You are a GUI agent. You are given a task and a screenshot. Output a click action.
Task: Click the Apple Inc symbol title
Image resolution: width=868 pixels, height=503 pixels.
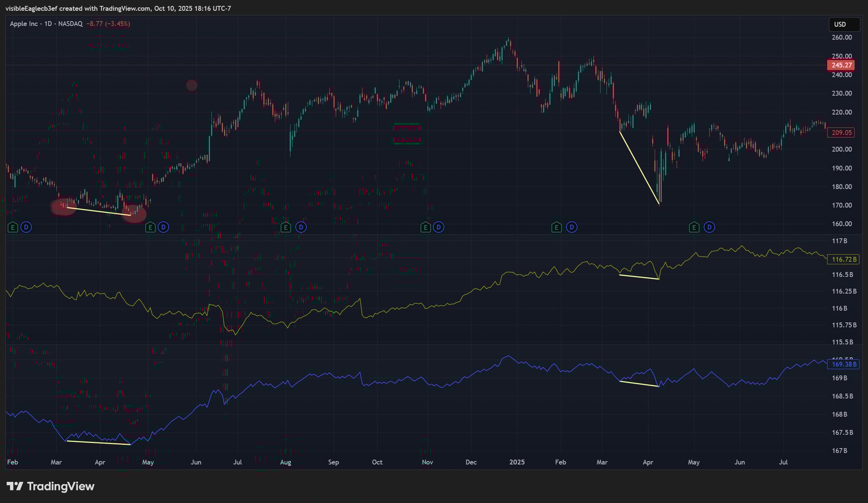(24, 24)
